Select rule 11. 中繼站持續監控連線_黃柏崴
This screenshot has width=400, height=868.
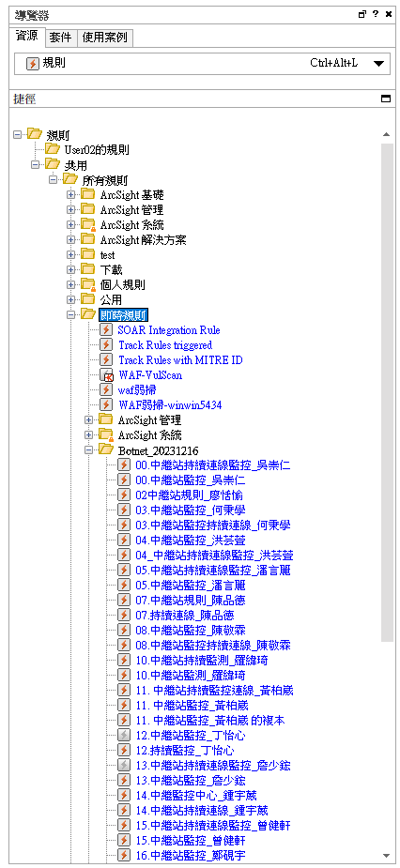pyautogui.click(x=214, y=691)
